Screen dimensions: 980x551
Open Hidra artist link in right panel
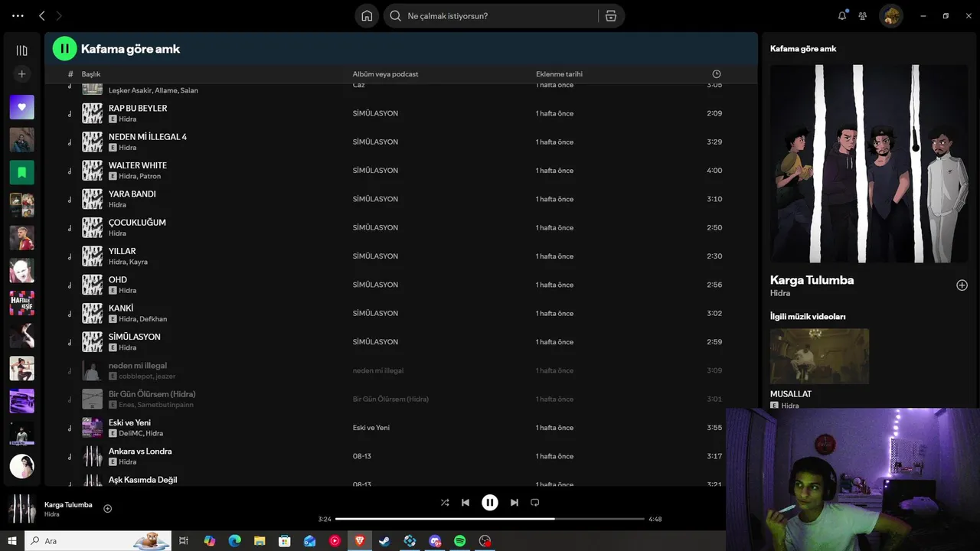780,293
